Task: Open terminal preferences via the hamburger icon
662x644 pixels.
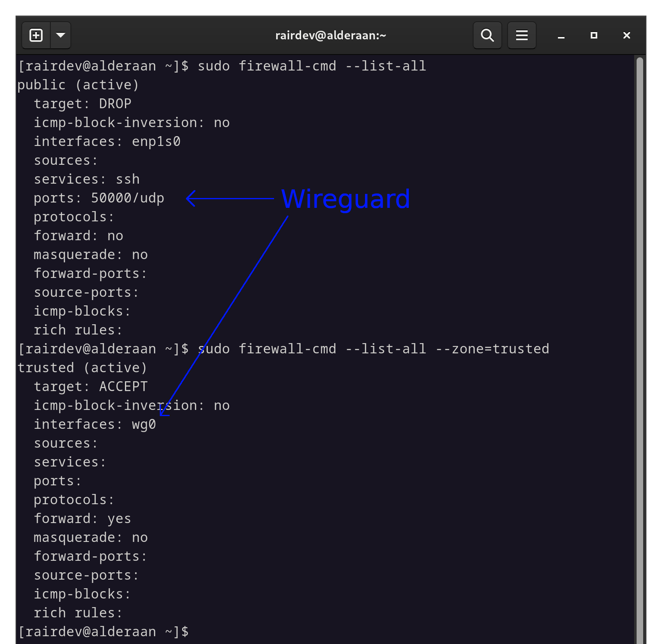Action: (x=521, y=35)
